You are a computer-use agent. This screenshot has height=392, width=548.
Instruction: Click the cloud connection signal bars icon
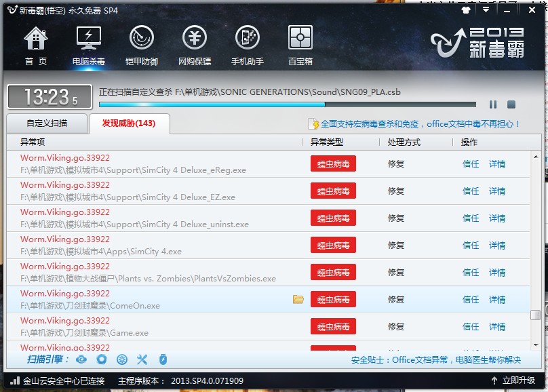pyautogui.click(x=15, y=380)
